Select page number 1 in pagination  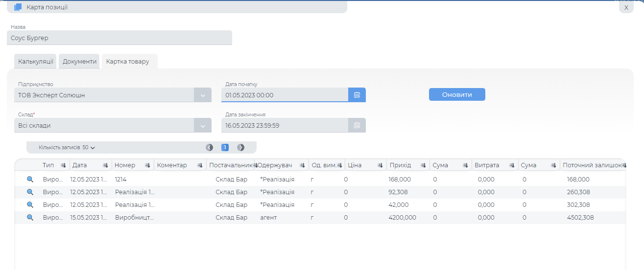pos(225,147)
